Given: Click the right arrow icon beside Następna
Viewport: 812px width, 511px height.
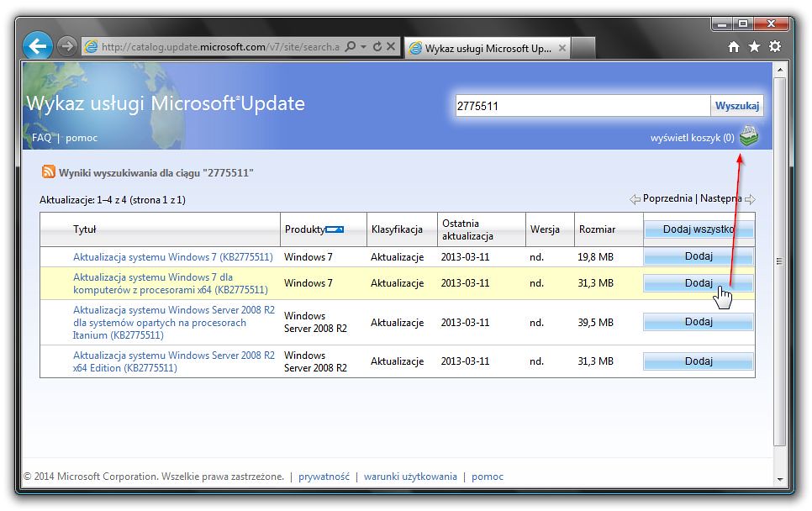Looking at the screenshot, I should coord(750,199).
